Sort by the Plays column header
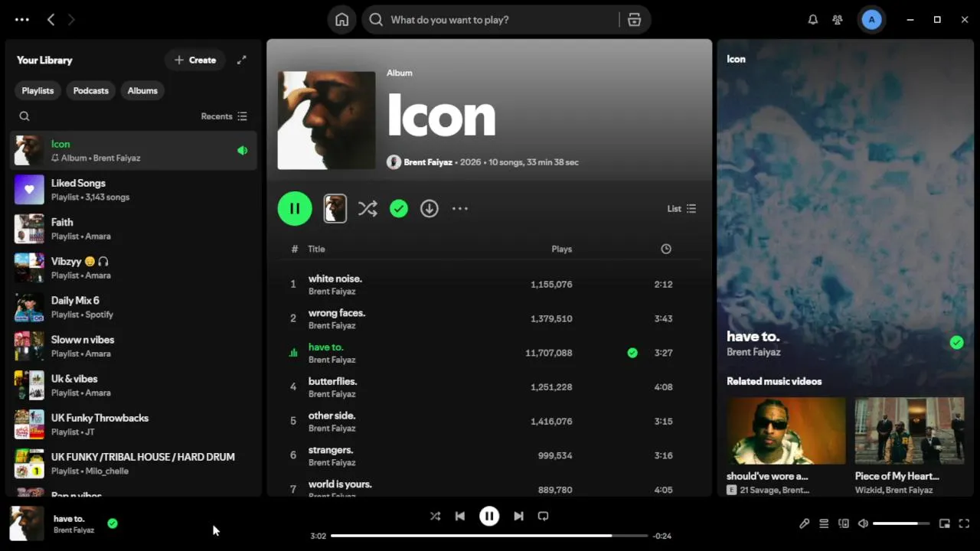 tap(561, 249)
